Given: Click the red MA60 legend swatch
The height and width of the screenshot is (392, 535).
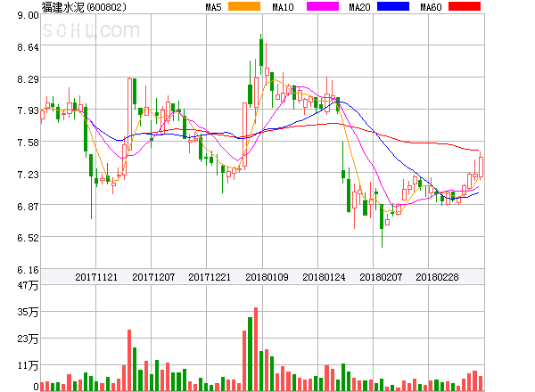Looking at the screenshot, I should (465, 6).
